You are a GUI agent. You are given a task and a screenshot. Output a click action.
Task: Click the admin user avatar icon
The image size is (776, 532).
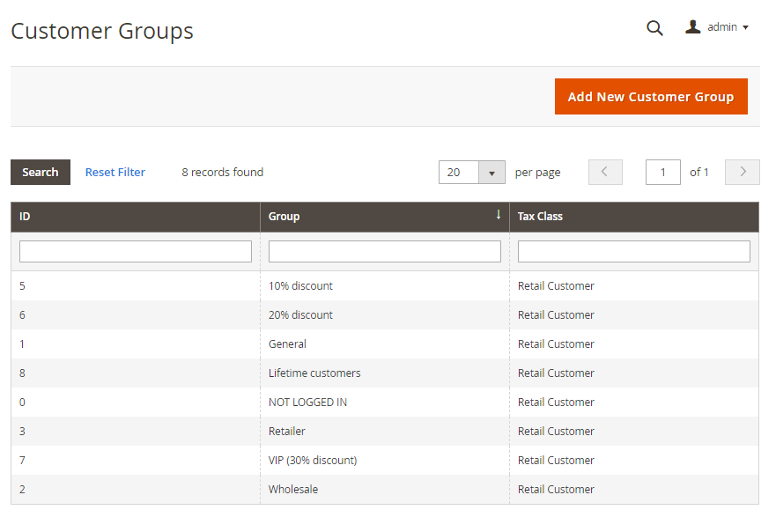point(693,27)
